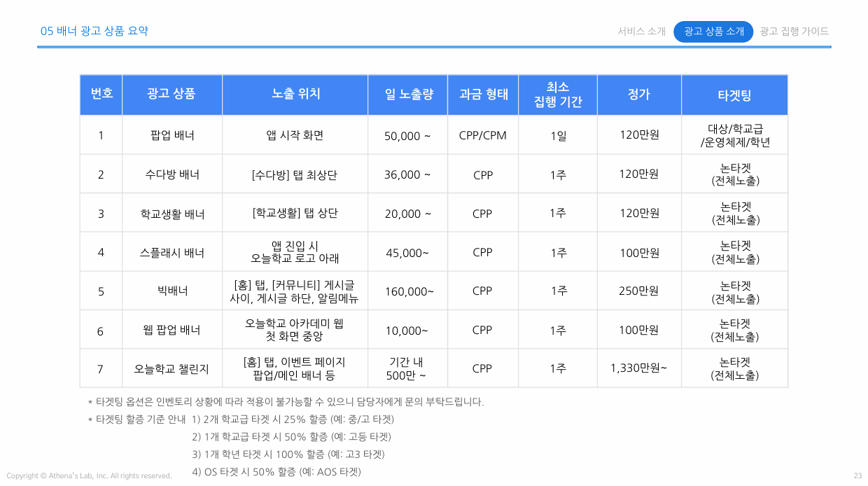Click the 05 배너 광고 상품 요약 title
This screenshot has height=486, width=868.
(94, 32)
